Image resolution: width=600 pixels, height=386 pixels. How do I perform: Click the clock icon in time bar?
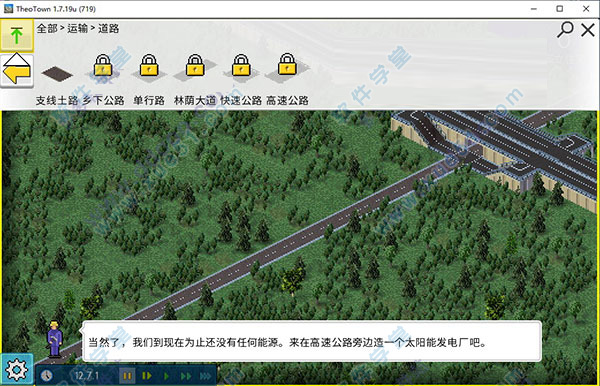[x=47, y=375]
